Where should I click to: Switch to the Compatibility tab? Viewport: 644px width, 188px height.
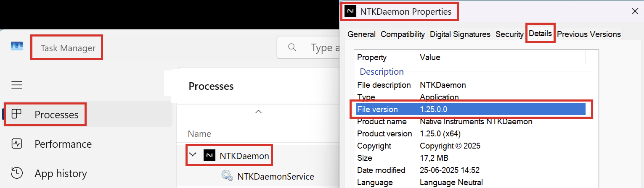[x=403, y=34]
